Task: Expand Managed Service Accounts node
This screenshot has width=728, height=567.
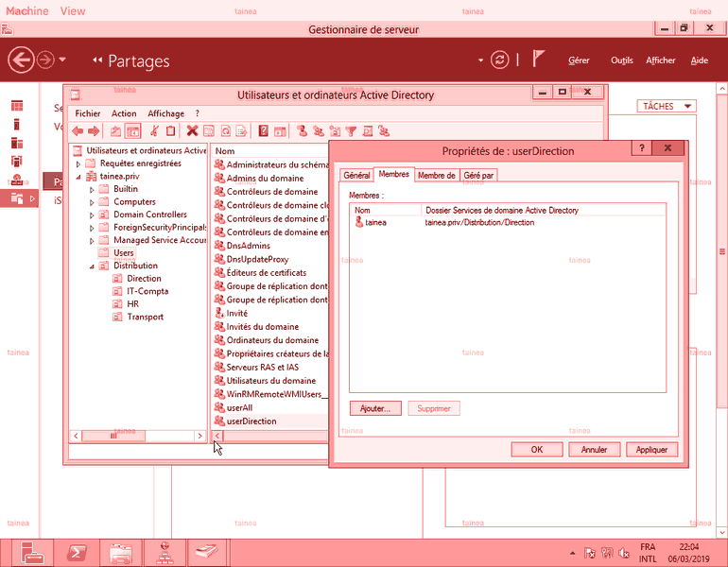Action: click(x=92, y=241)
